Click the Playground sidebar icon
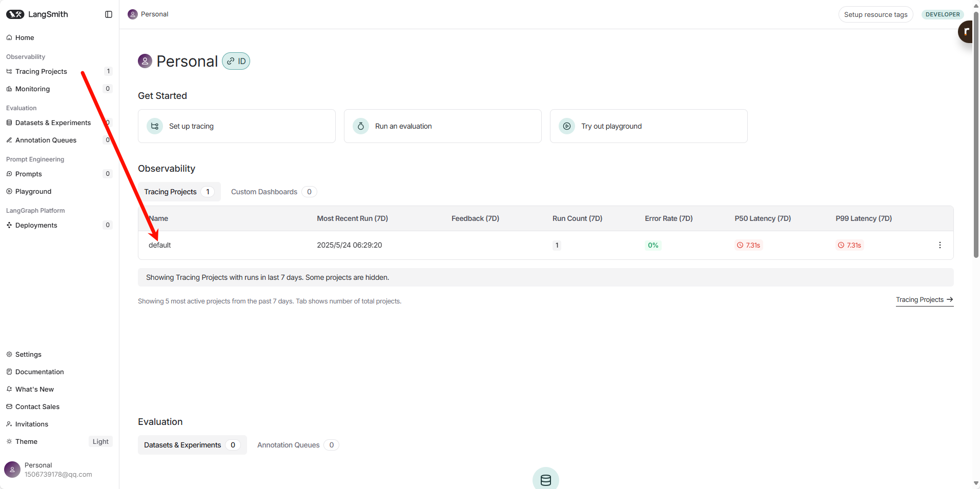Image resolution: width=980 pixels, height=489 pixels. (9, 191)
